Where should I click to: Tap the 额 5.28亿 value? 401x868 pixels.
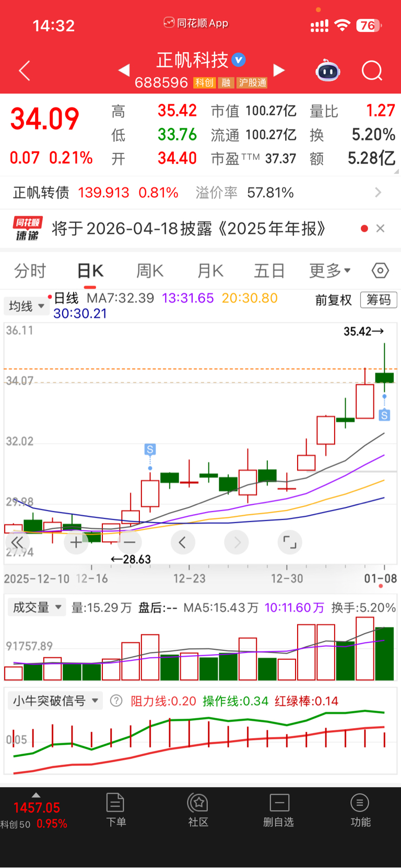(x=371, y=158)
